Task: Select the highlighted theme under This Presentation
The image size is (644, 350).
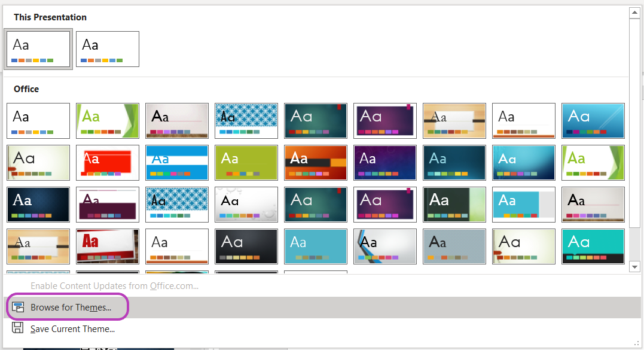Action: 38,49
